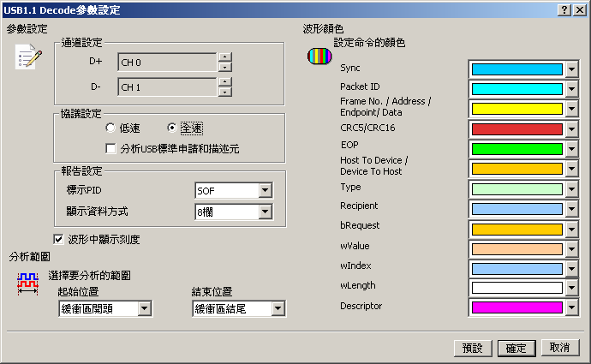
Task: Click the bRequest orange color swatch
Action: click(x=517, y=229)
